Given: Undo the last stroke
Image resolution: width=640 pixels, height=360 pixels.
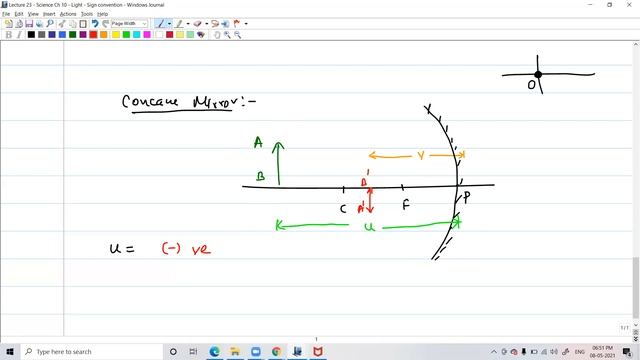Looking at the screenshot, I should [95, 24].
